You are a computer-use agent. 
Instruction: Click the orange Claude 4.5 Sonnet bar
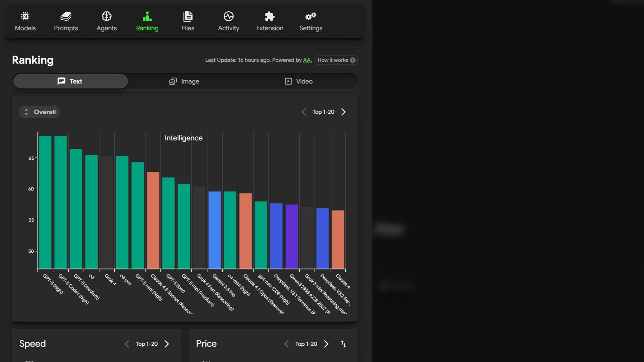153,220
